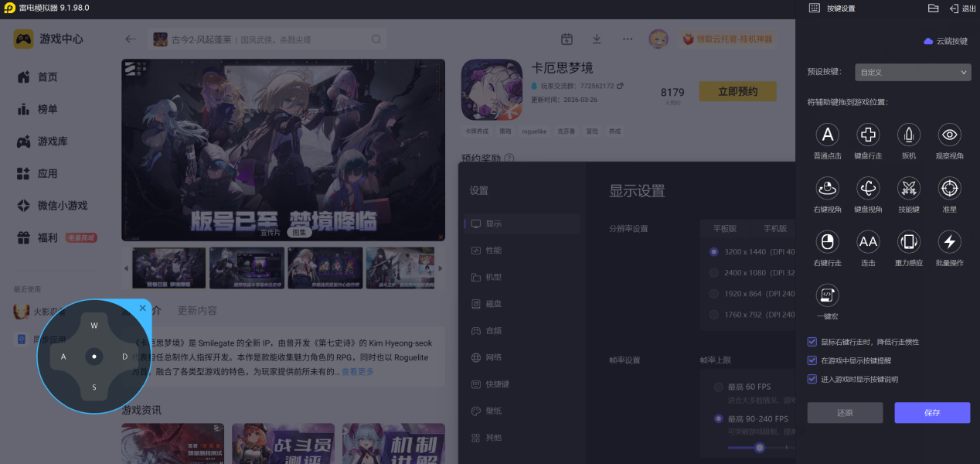Click the 立即预约 pre-register button
This screenshot has height=464, width=980.
(737, 91)
